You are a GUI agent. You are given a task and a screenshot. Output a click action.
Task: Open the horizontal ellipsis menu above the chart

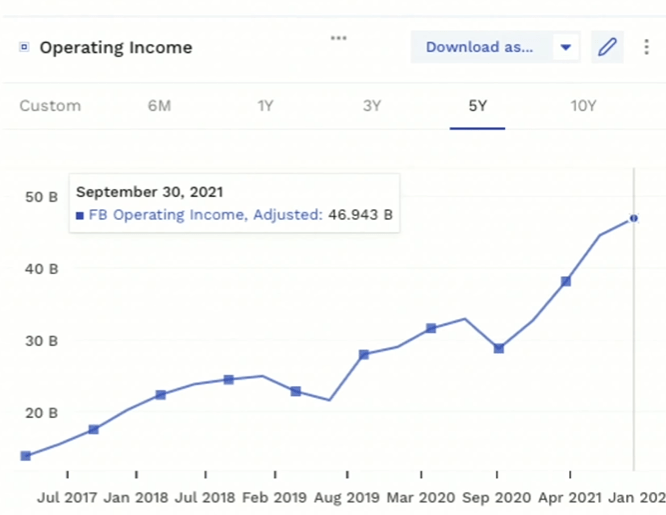click(x=338, y=38)
